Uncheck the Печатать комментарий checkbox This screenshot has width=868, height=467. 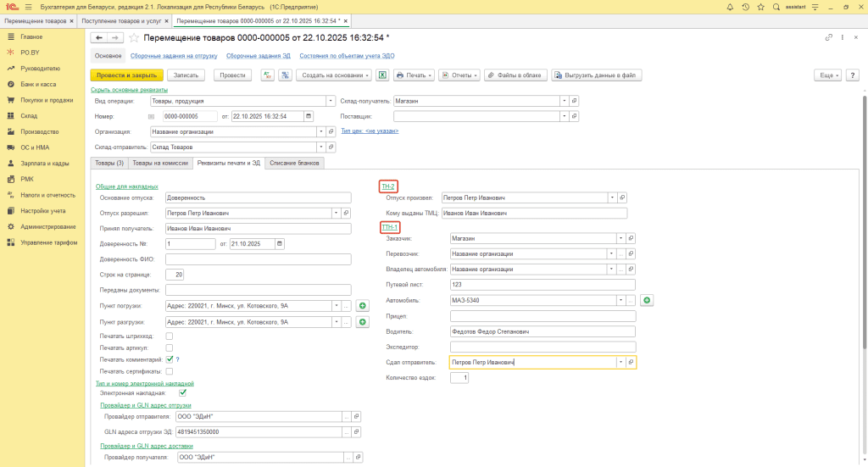coord(170,359)
